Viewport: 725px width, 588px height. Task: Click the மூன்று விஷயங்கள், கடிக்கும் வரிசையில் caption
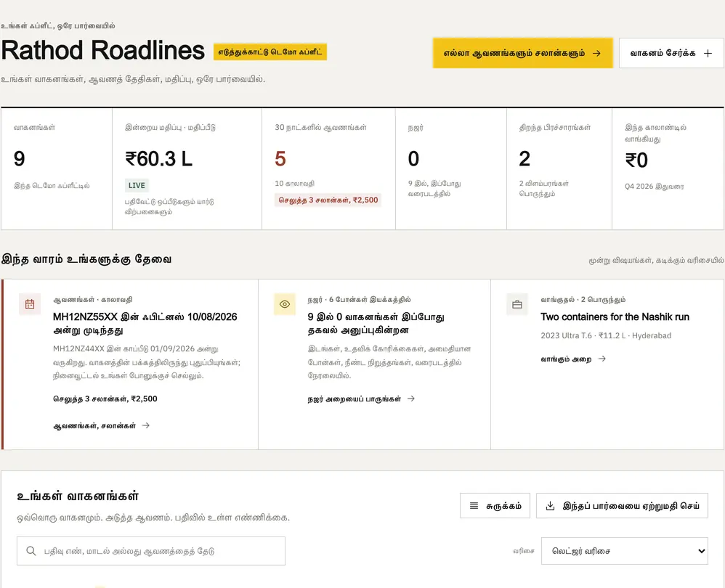point(656,260)
